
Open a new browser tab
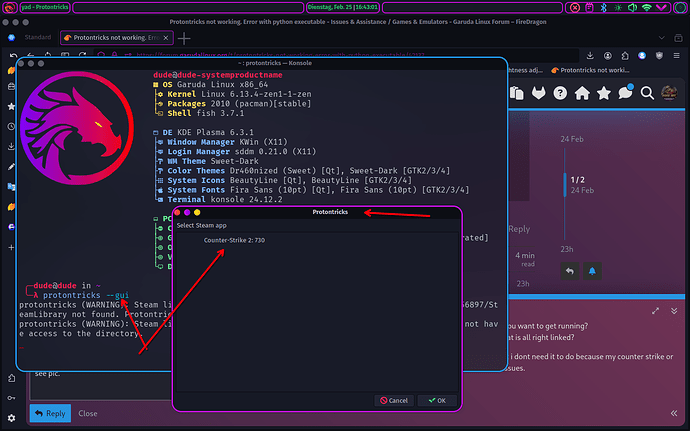coord(184,39)
